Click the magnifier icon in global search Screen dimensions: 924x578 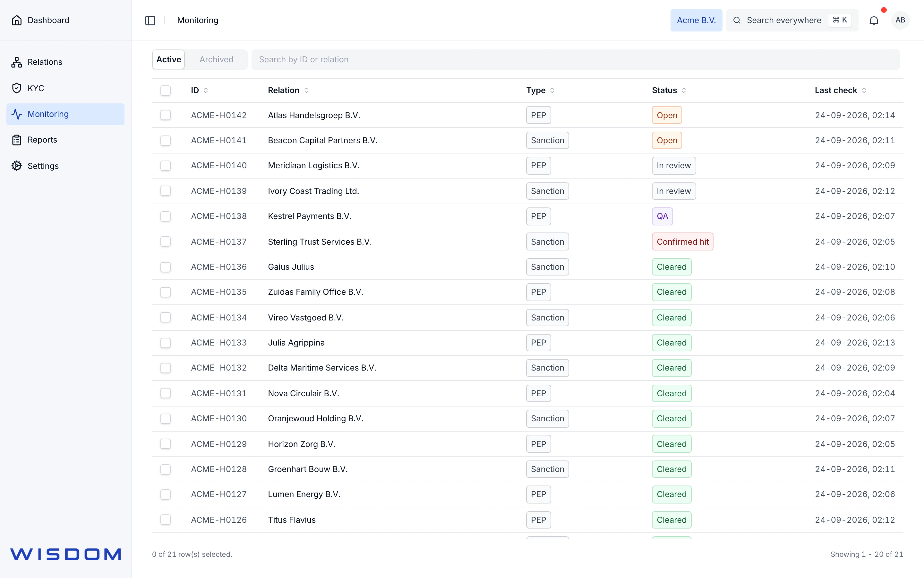tap(737, 20)
